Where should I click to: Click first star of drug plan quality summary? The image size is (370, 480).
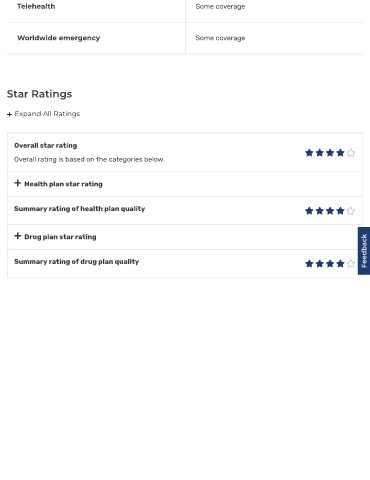[x=309, y=264]
